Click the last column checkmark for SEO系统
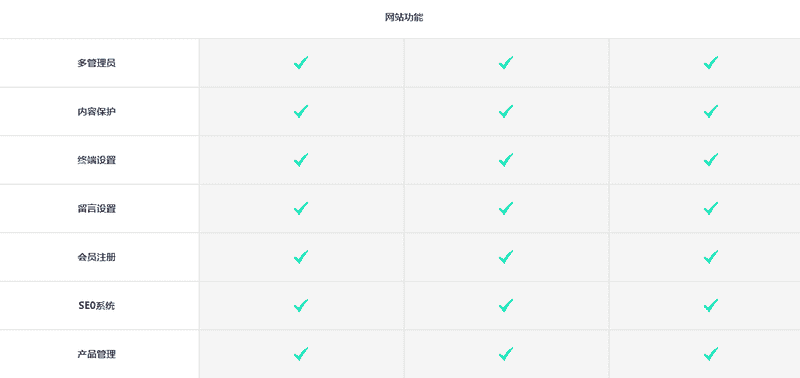This screenshot has height=378, width=800. pyautogui.click(x=711, y=306)
